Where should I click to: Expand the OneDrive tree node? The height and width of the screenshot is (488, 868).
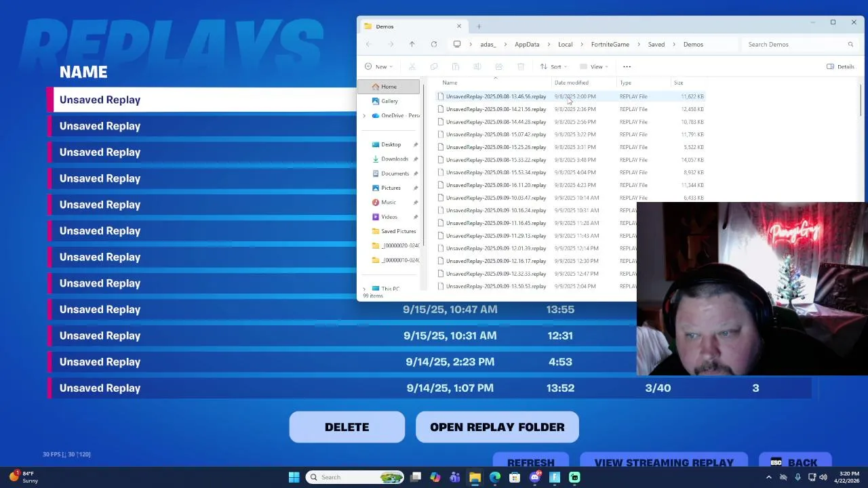364,116
